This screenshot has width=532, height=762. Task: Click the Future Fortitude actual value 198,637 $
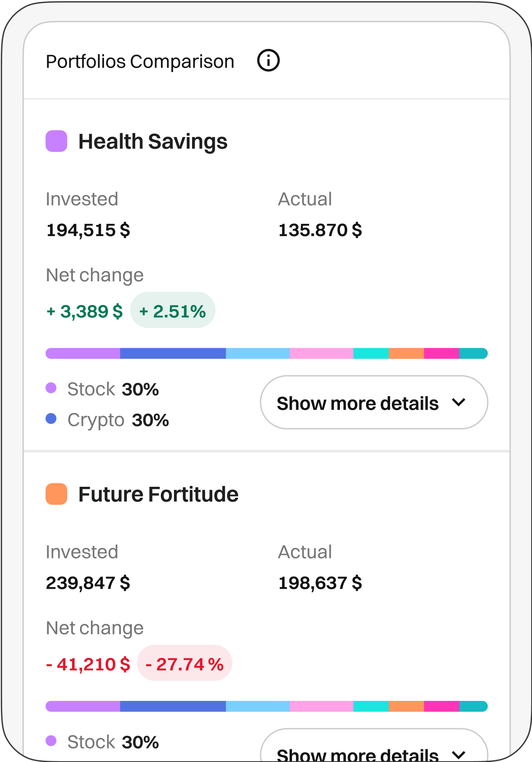(x=320, y=583)
